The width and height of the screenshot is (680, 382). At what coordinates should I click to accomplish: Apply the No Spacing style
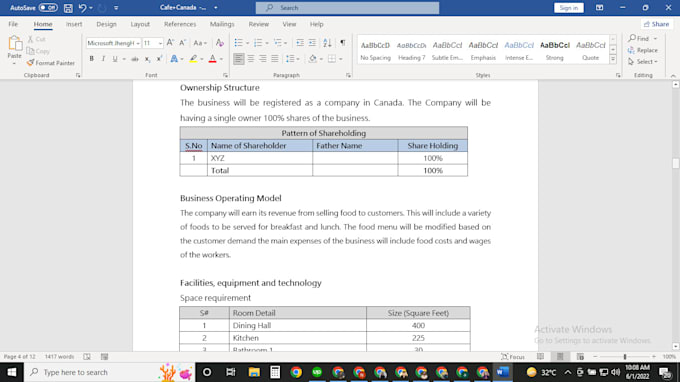click(376, 50)
